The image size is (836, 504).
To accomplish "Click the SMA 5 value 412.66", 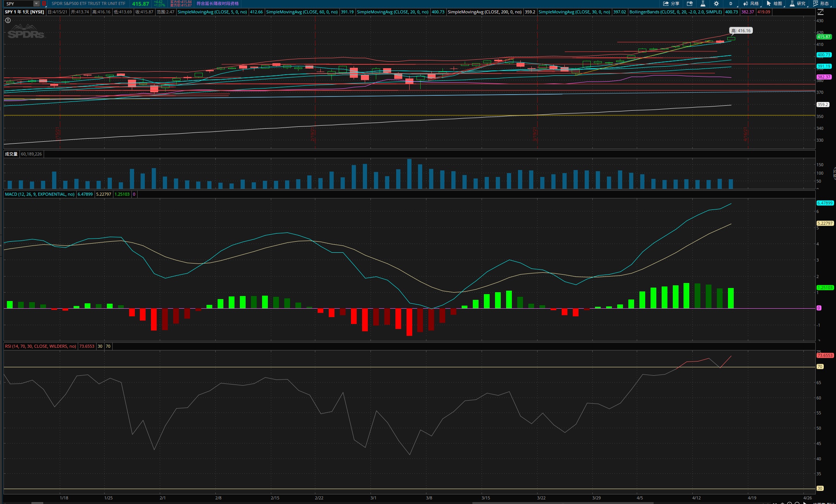I will coord(256,12).
